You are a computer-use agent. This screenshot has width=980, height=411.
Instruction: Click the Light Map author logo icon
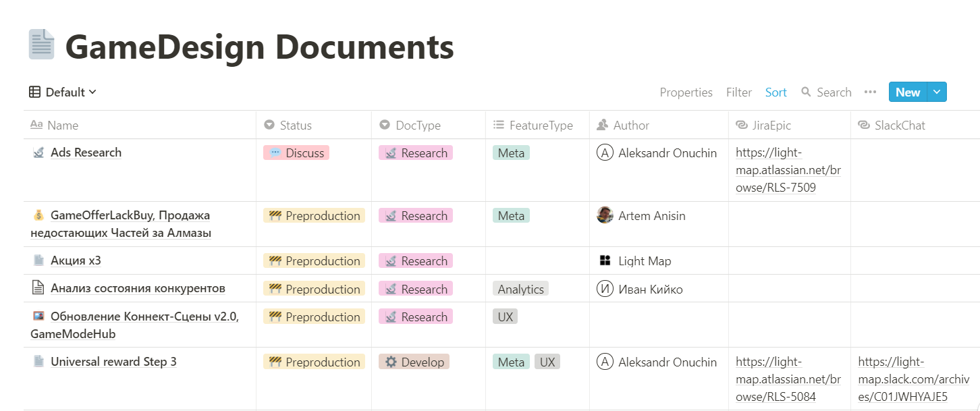pos(604,261)
